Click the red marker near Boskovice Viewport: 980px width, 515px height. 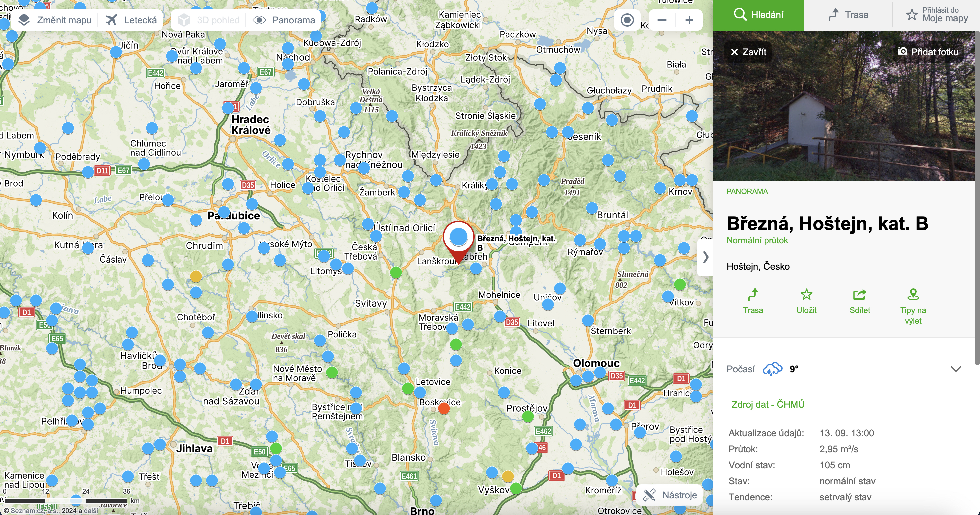444,408
